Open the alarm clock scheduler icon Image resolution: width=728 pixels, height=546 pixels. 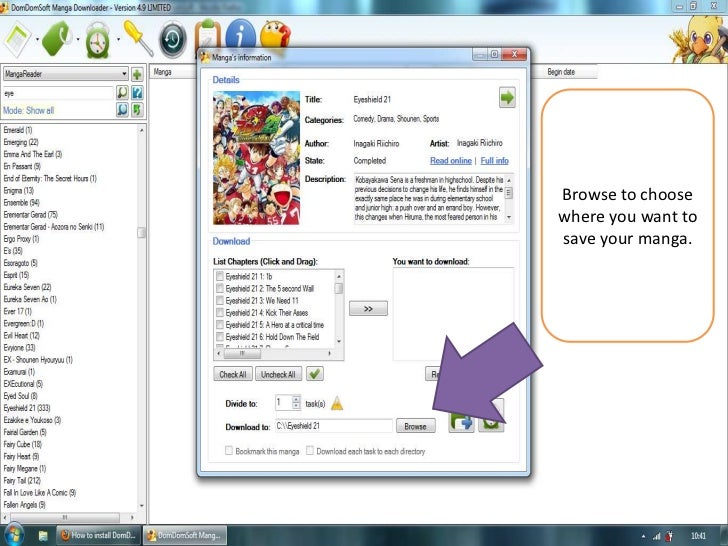[x=97, y=41]
